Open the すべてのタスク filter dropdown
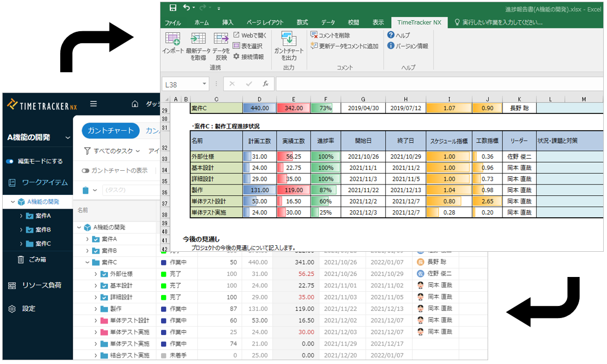 (x=112, y=151)
